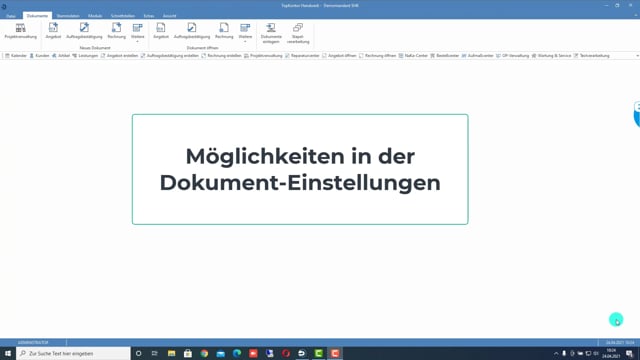Open File Explorer from taskbar
The width and height of the screenshot is (640, 360).
(171, 353)
